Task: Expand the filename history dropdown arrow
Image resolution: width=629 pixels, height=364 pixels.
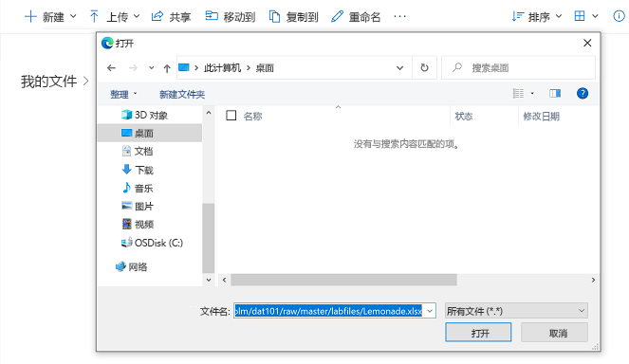Action: click(430, 311)
